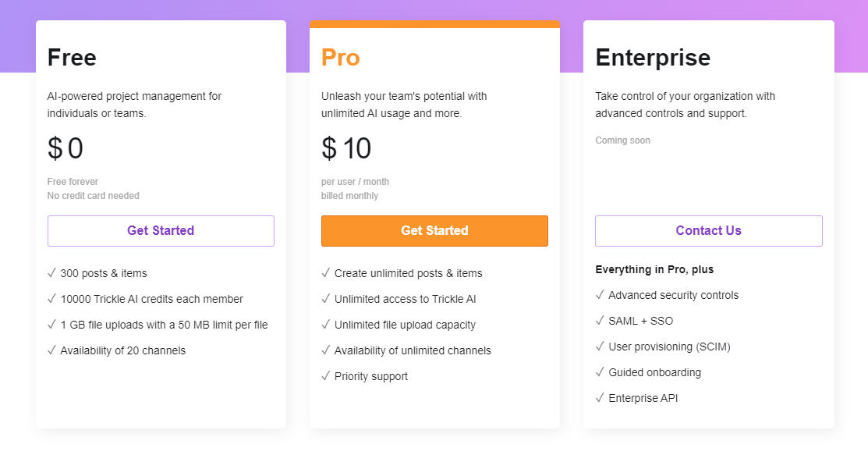Click the $ 10 price text
Image resolution: width=868 pixels, height=455 pixels.
coord(346,148)
